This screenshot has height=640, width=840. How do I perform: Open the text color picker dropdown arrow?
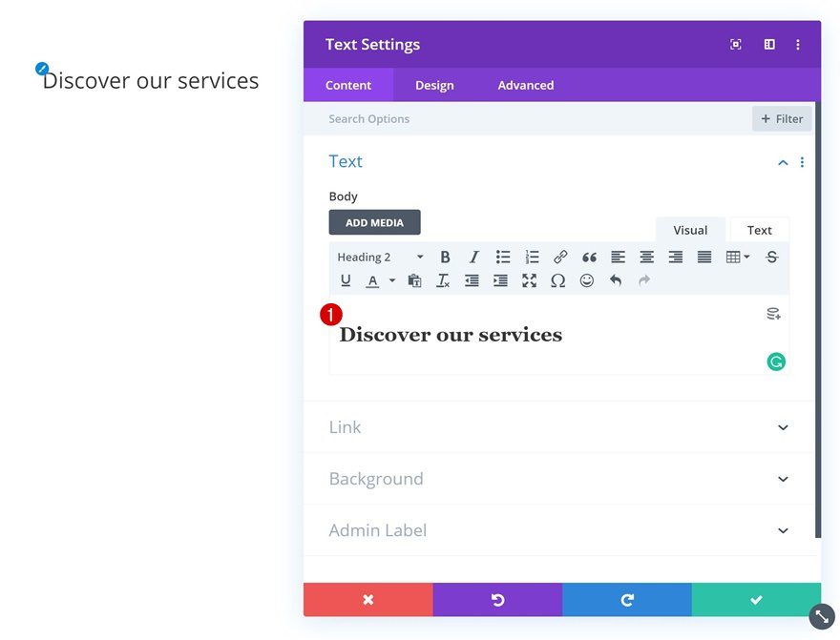point(392,280)
